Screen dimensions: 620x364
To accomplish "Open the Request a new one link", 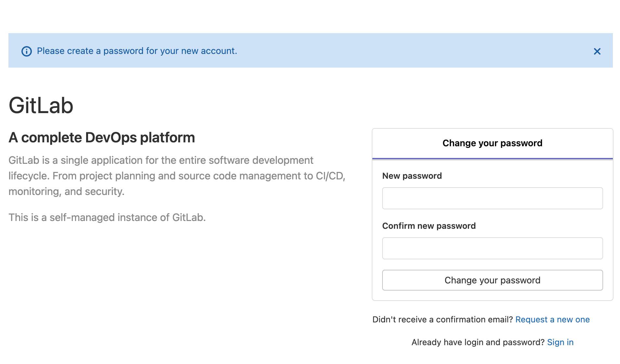I will tap(552, 319).
